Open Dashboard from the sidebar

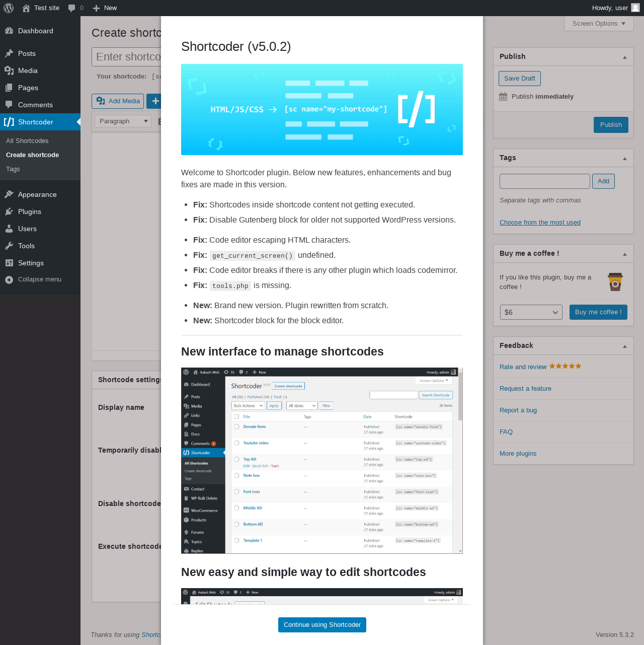point(40,31)
